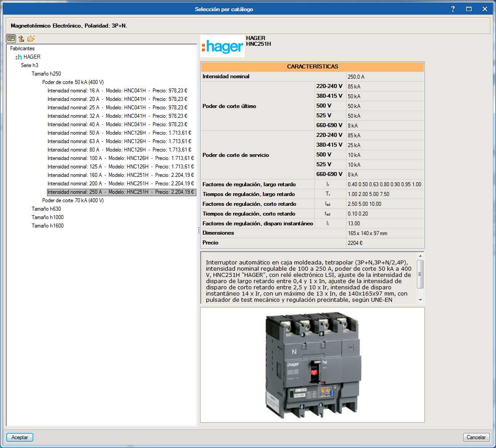This screenshot has width=496, height=448.
Task: Click the instantaneous trip value 13.00
Action: tap(354, 224)
